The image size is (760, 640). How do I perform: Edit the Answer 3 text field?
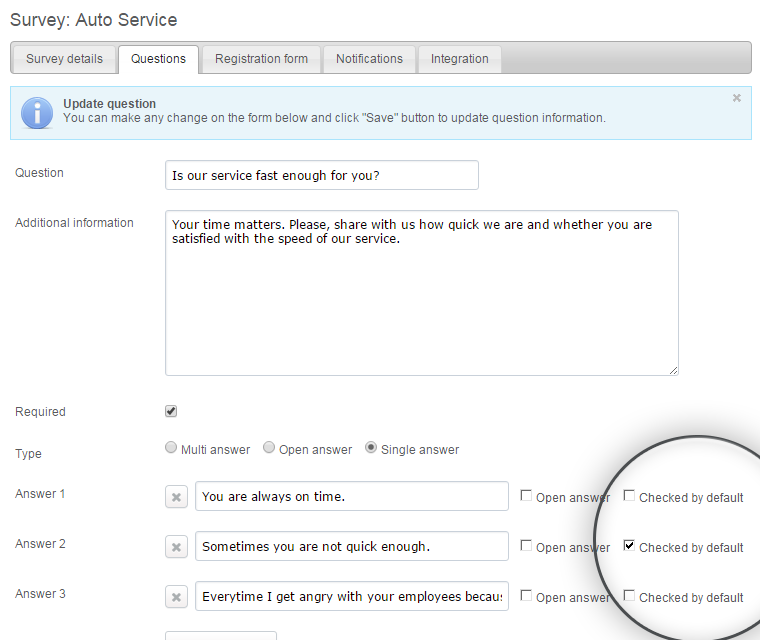tap(352, 596)
